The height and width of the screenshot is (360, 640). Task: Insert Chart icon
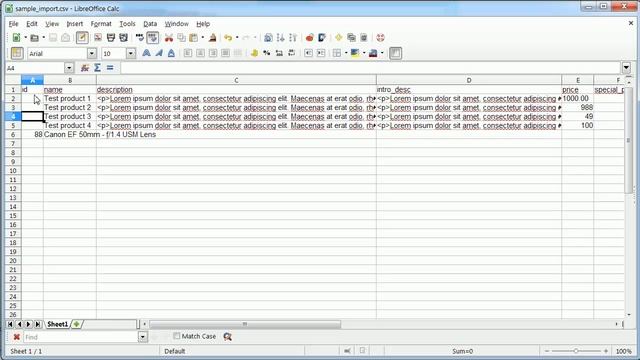point(309,38)
